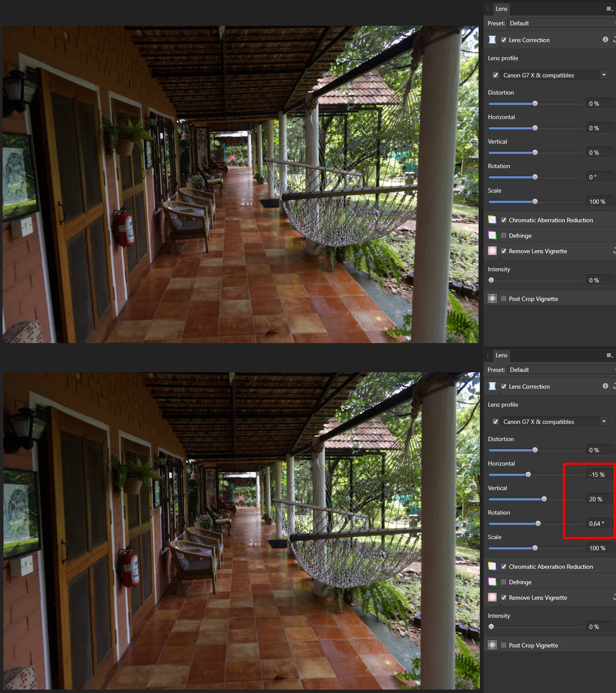Click the Scale 100 % field in top panel
This screenshot has height=693, width=616.
coord(600,202)
